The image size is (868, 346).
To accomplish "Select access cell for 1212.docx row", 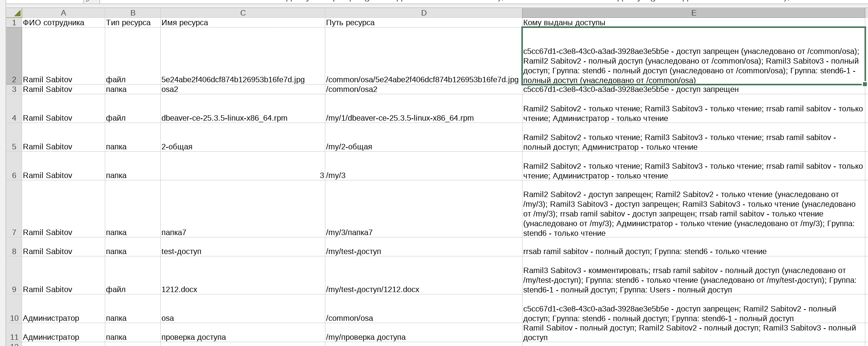I will pyautogui.click(x=694, y=275).
